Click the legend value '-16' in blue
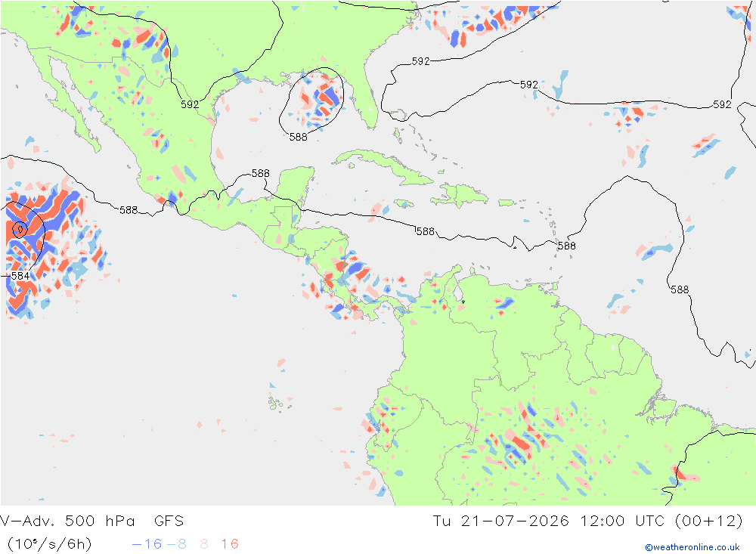 (x=147, y=544)
